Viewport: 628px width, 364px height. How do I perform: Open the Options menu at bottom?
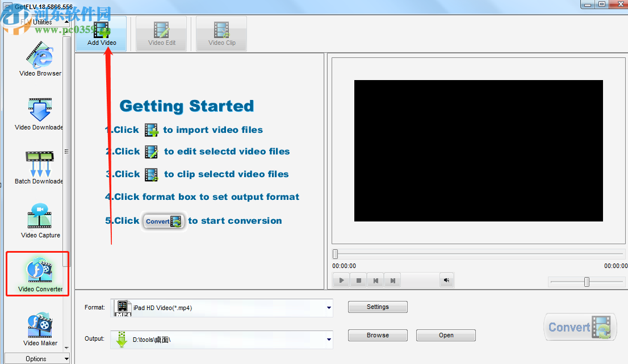[37, 358]
